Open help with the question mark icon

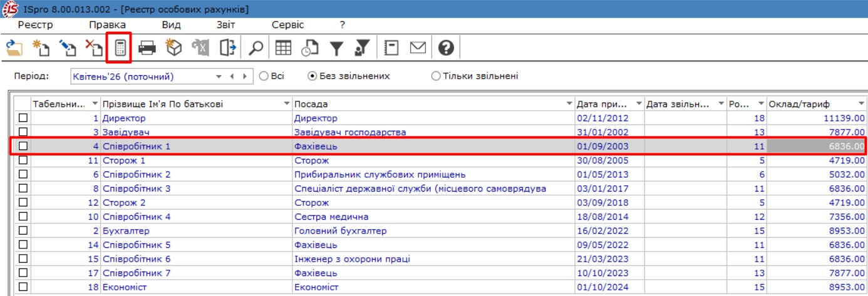coord(445,48)
